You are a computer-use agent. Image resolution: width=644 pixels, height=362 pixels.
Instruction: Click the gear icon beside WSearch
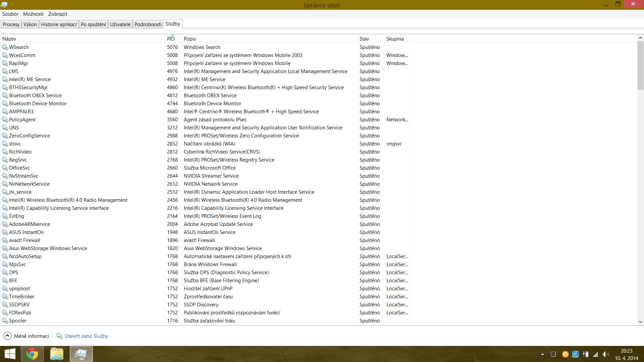[5, 47]
